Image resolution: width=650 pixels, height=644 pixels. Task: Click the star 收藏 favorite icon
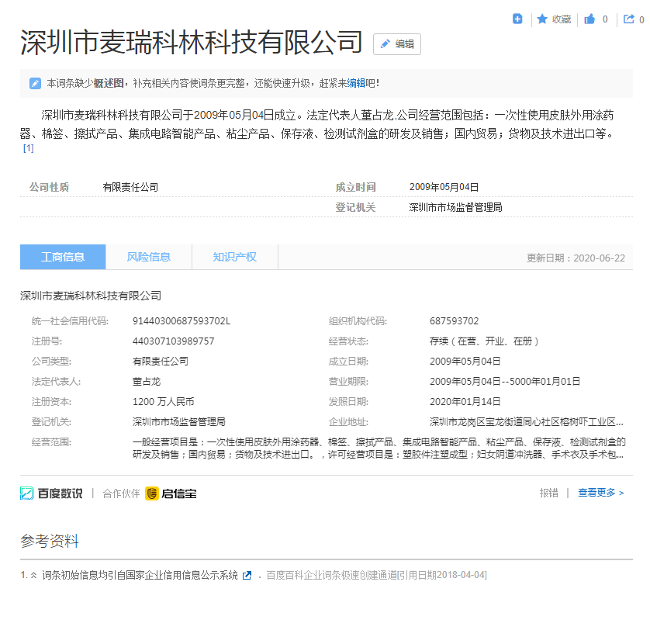[x=543, y=19]
